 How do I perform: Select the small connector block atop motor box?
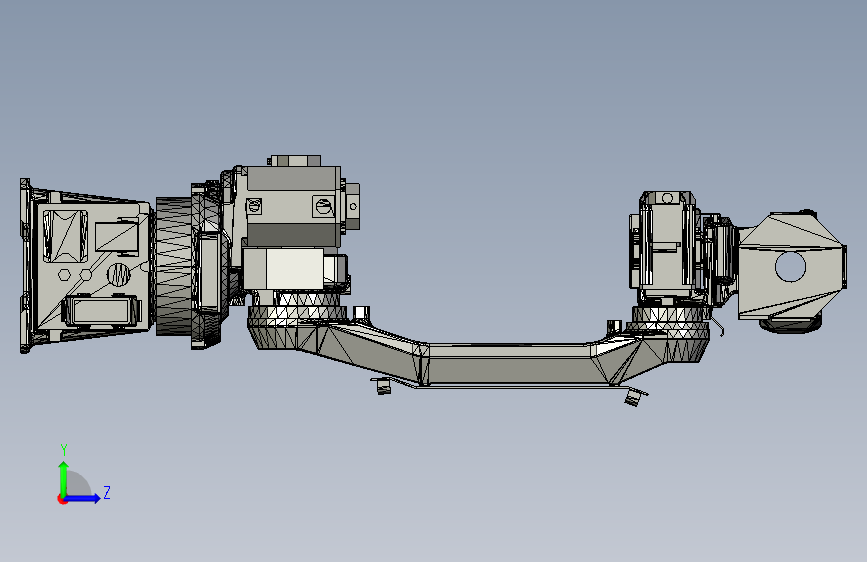tap(295, 160)
